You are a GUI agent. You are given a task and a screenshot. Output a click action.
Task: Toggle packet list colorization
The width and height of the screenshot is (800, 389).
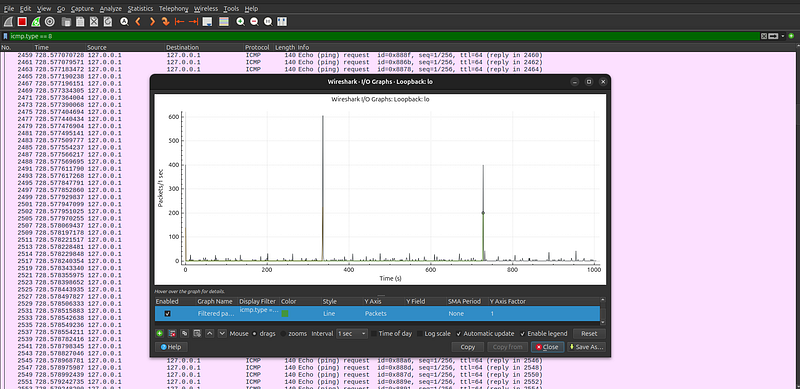(223, 21)
